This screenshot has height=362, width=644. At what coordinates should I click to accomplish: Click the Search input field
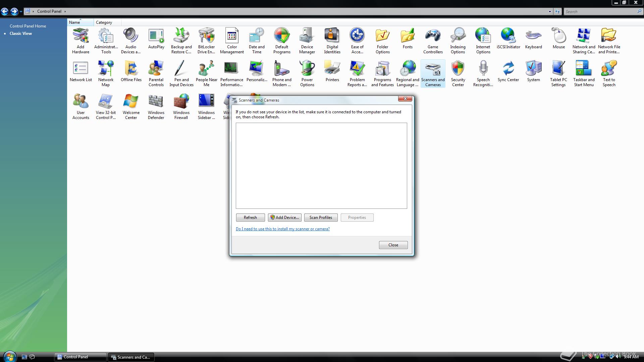tap(600, 11)
